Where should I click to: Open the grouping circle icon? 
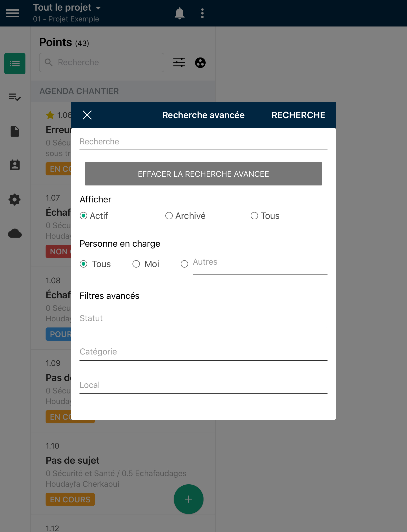pos(200,63)
